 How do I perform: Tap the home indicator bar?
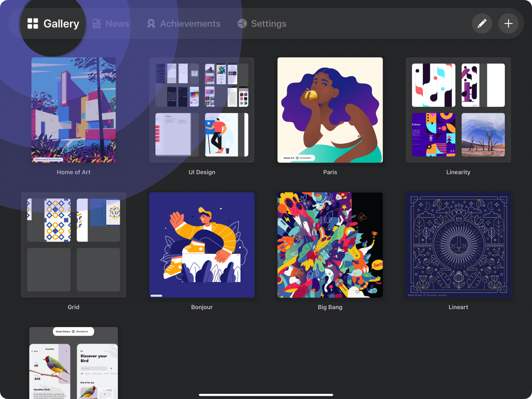(266, 395)
